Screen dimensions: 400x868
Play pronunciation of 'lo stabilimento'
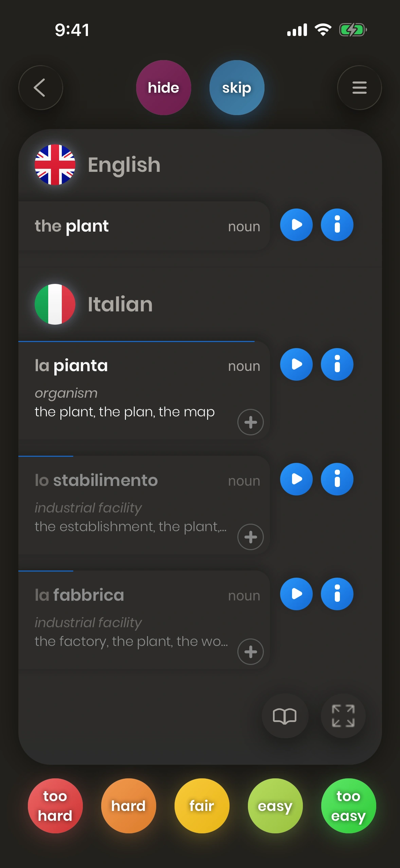pyautogui.click(x=296, y=479)
